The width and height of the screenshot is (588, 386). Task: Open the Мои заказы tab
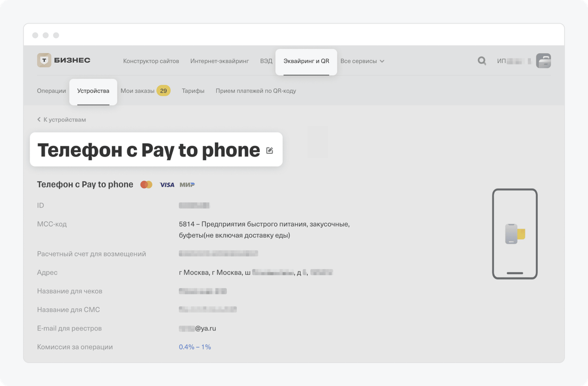(x=137, y=91)
